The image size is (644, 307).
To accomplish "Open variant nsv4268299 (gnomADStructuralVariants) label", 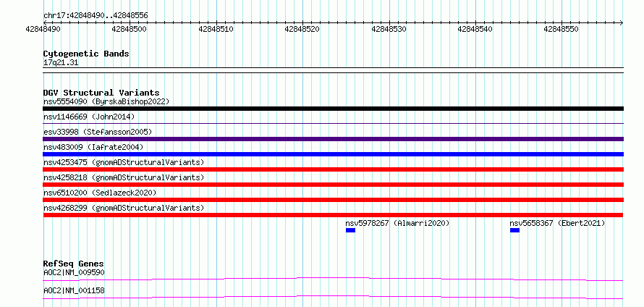I will (124, 208).
